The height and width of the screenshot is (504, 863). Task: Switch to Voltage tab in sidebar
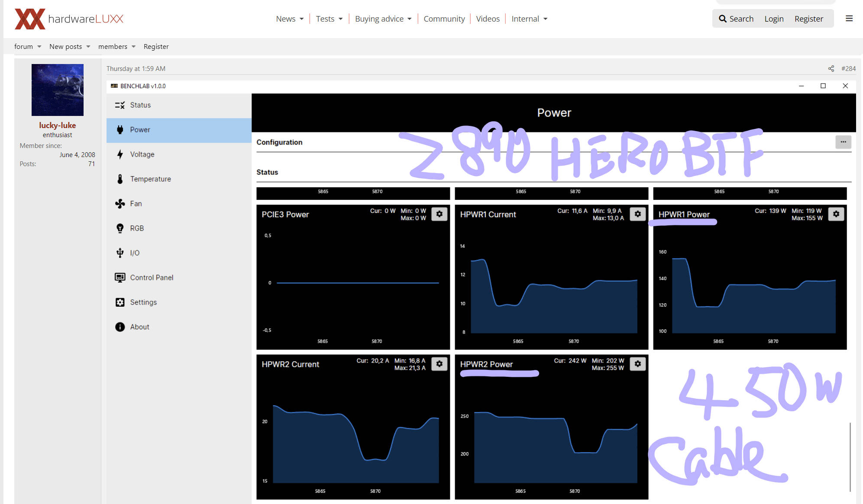[142, 154]
